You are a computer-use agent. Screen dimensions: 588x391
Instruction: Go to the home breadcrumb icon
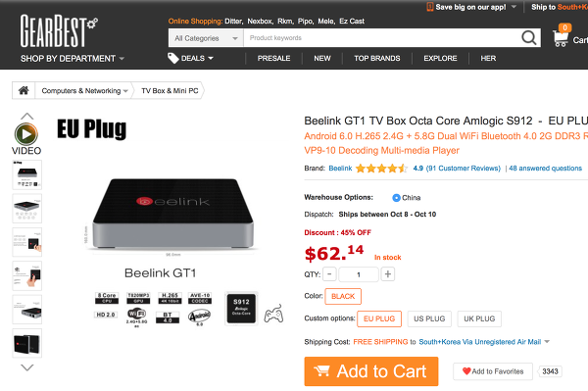pyautogui.click(x=24, y=90)
